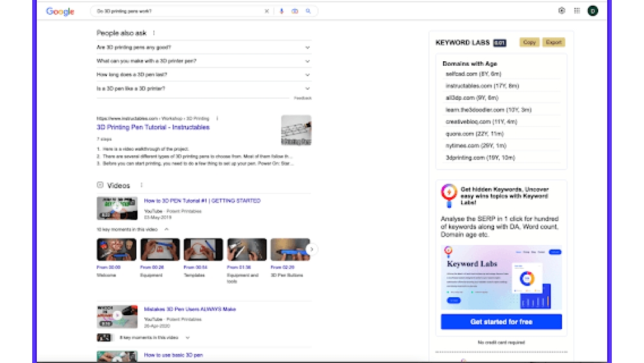The height and width of the screenshot is (363, 644).
Task: Open search by image camera icon
Action: coord(295,11)
